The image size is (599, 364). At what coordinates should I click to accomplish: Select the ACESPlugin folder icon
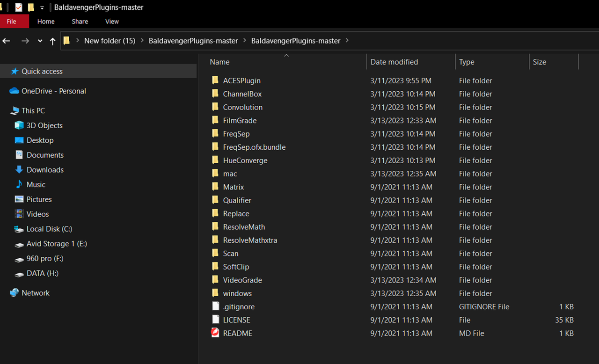215,80
